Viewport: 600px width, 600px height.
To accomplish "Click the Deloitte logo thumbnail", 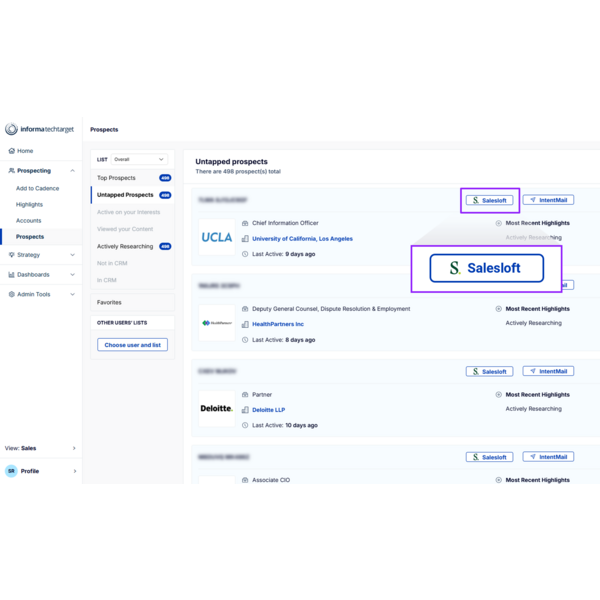I will coord(217,409).
